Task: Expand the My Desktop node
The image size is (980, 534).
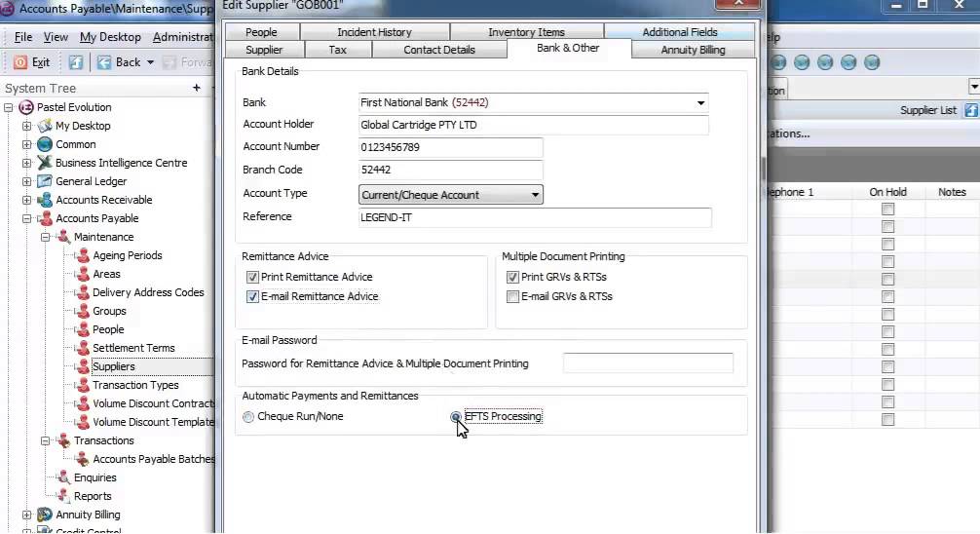Action: coord(27,126)
